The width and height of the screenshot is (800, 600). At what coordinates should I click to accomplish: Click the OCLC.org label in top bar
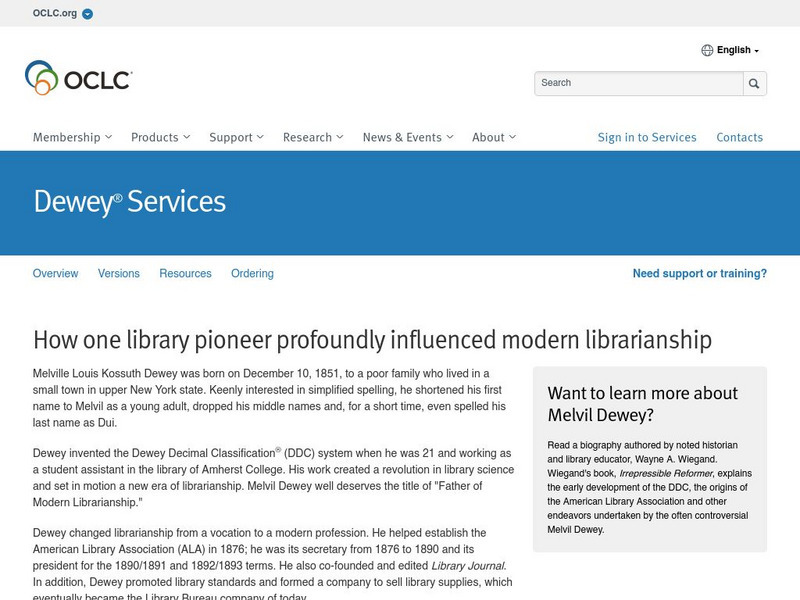pos(55,13)
